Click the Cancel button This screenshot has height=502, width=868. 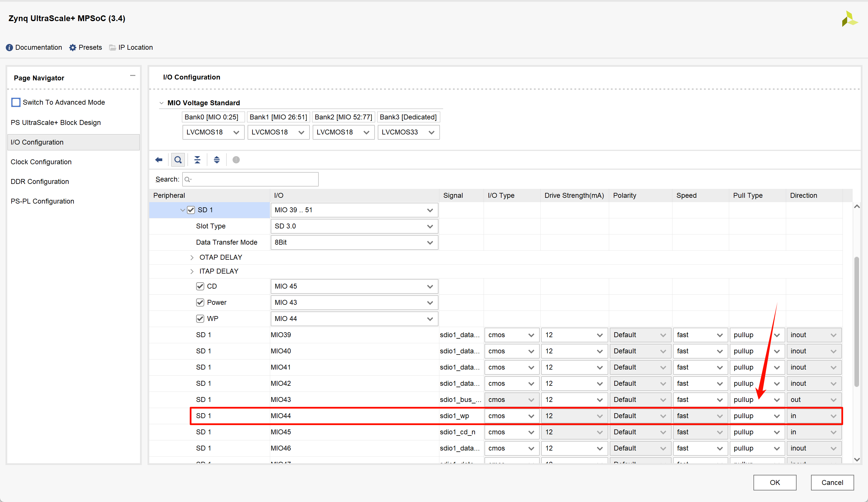pyautogui.click(x=832, y=483)
